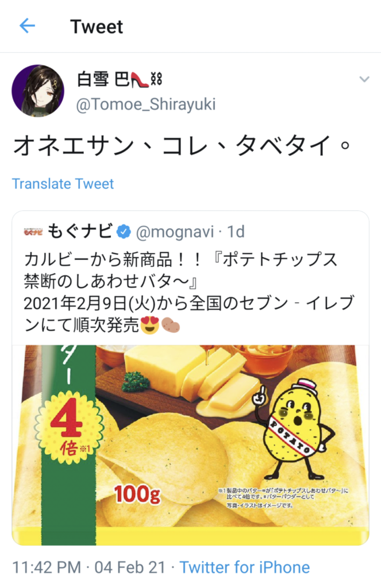Click the Twitter for iPhone link
This screenshot has height=588, width=381.
(245, 567)
